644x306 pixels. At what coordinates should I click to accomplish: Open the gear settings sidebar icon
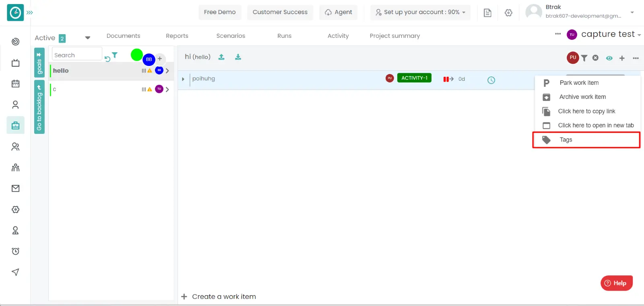(x=15, y=209)
